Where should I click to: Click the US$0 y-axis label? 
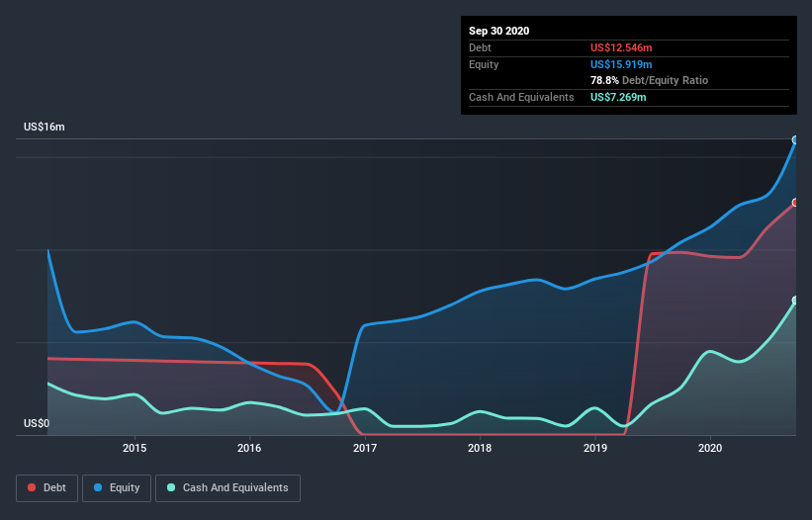coord(37,423)
